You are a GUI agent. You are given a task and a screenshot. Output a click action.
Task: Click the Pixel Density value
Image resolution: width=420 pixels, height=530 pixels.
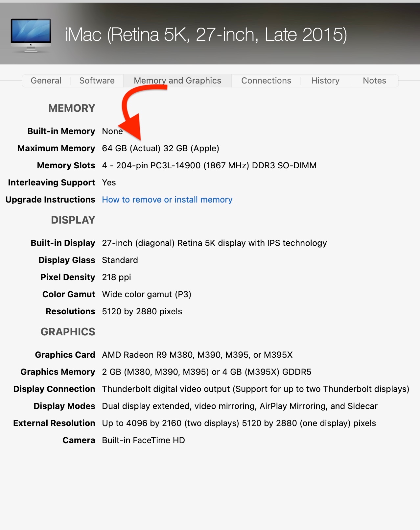pyautogui.click(x=116, y=277)
